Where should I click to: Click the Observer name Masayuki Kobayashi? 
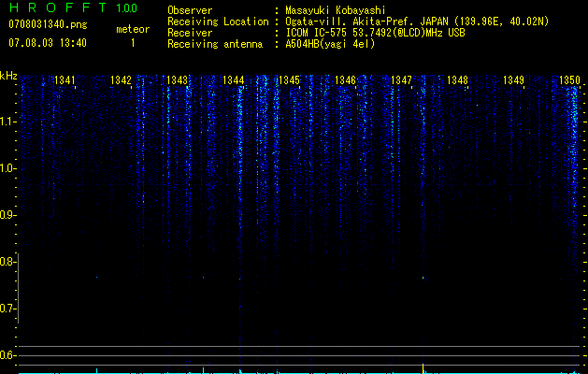(x=336, y=10)
